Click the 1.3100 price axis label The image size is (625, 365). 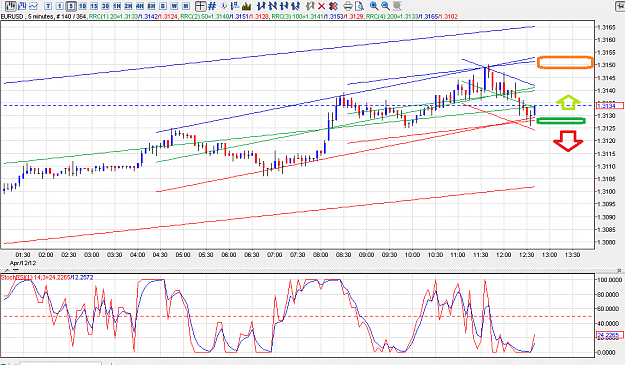606,192
